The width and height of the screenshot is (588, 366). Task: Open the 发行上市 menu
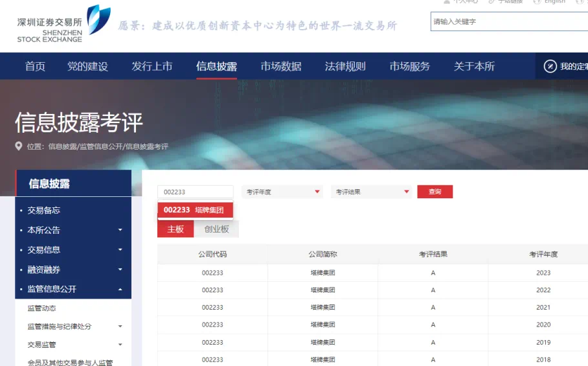[152, 66]
